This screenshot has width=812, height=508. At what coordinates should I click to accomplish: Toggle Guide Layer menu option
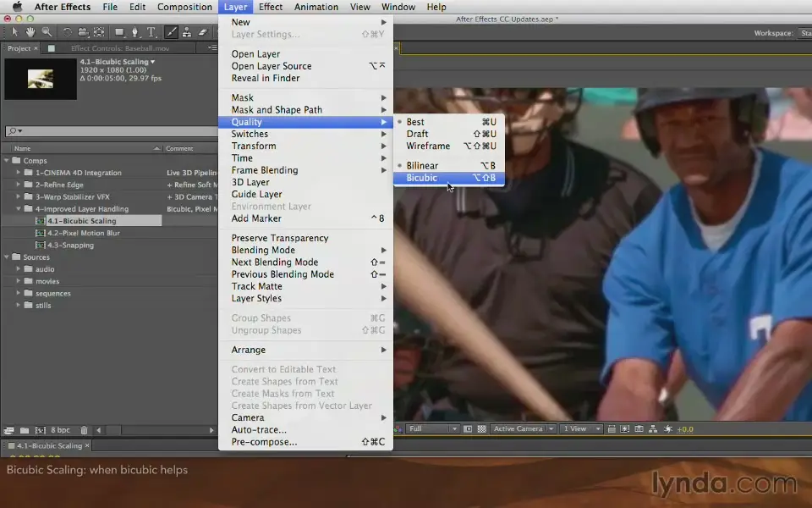coord(305,194)
